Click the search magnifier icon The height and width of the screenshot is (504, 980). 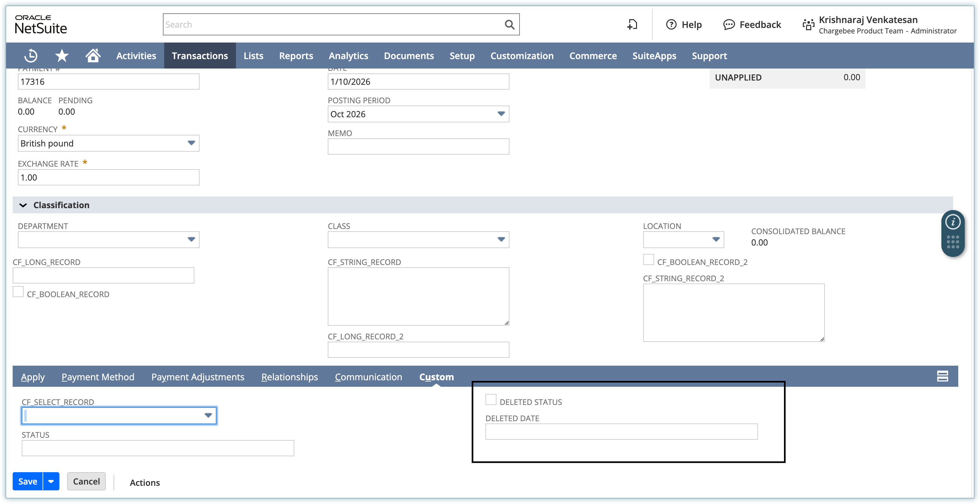[509, 25]
